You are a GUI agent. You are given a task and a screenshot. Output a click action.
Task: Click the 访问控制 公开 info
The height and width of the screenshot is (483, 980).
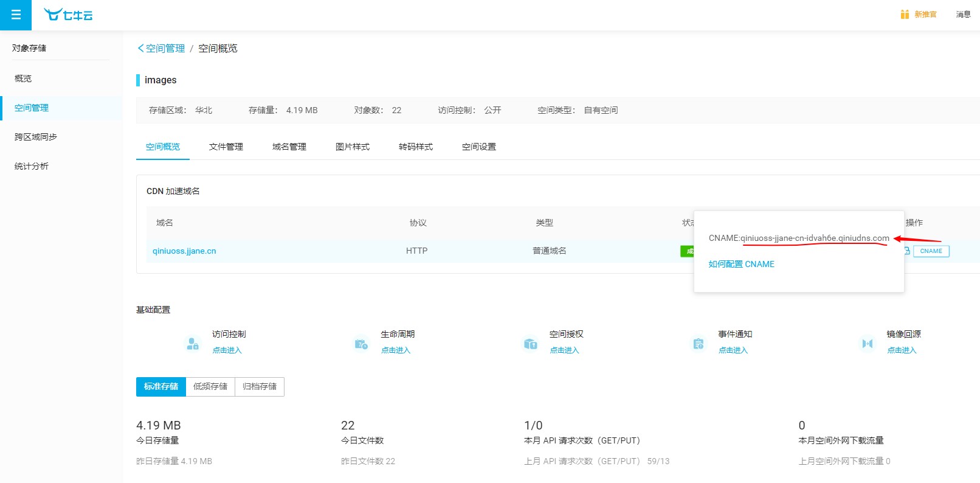pos(470,110)
